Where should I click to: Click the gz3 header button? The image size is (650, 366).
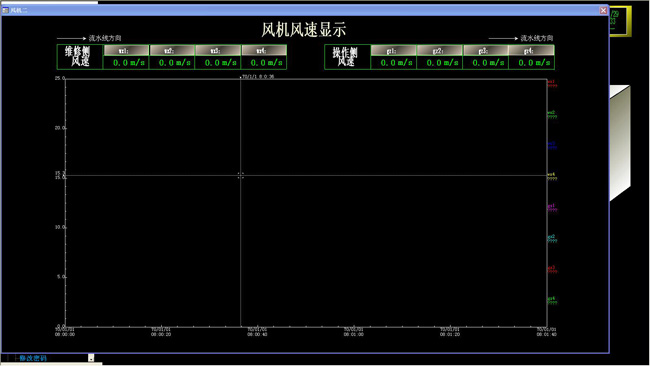click(x=486, y=51)
